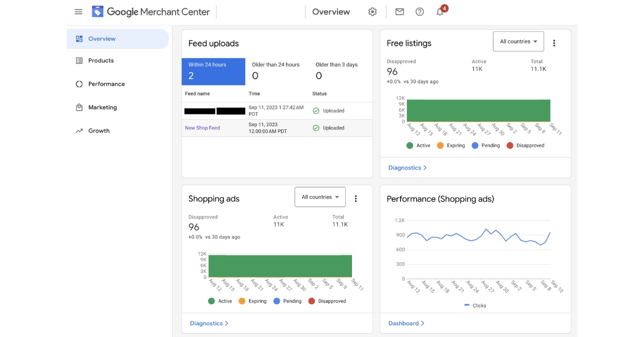Click the Performance (Shopping ads) card title
Viewport: 644px width, 337px height.
click(x=440, y=199)
